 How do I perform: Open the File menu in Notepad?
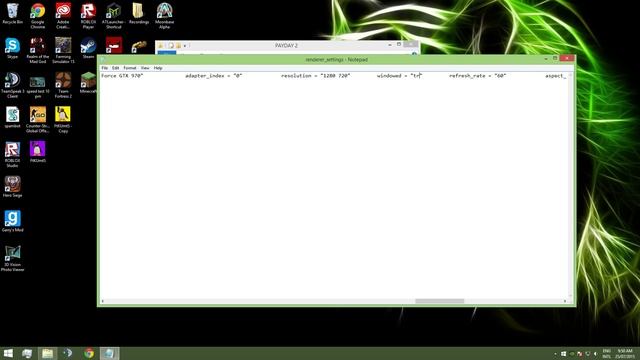coord(104,68)
